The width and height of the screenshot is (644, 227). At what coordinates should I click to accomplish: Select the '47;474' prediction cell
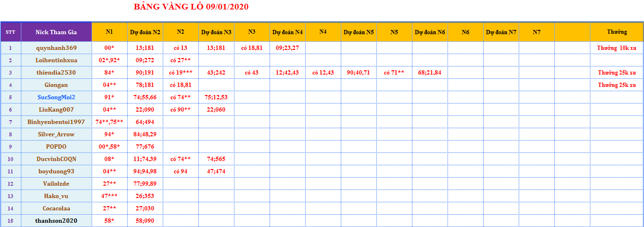tap(216, 171)
